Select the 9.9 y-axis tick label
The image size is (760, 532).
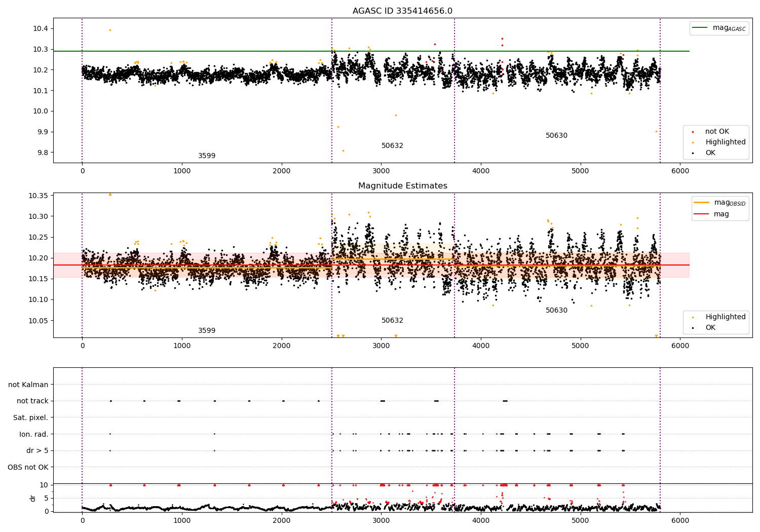[43, 132]
